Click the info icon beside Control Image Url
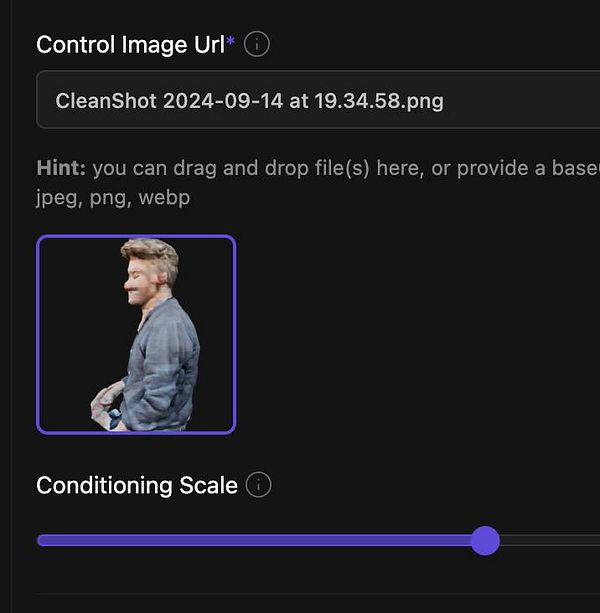Viewport: 600px width, 613px height. point(257,45)
